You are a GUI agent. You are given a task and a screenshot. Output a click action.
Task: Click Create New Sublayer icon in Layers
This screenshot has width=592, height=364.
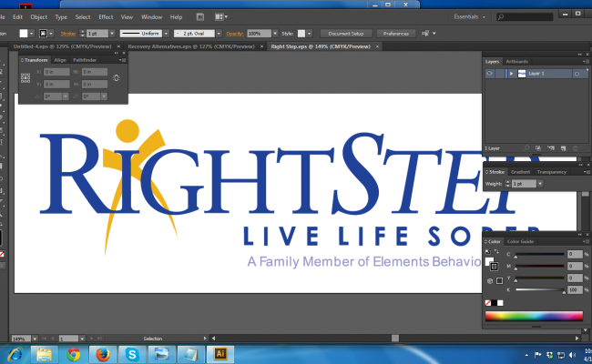551,148
